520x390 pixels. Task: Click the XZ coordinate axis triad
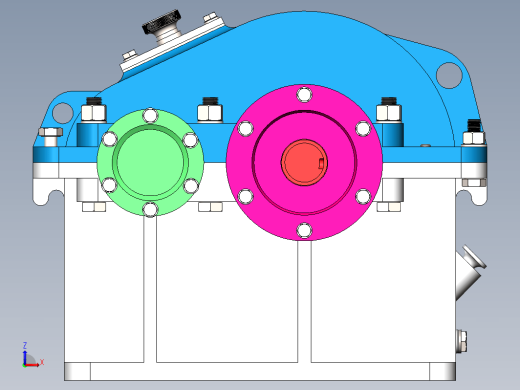click(x=32, y=355)
